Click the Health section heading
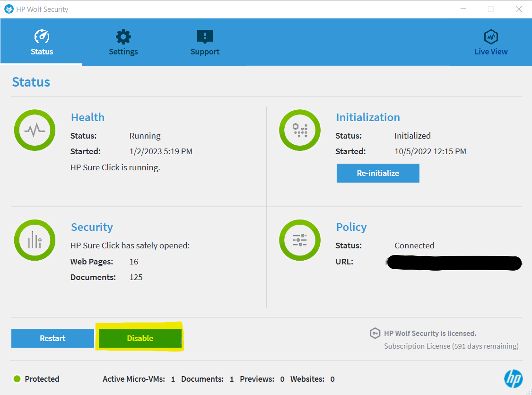Image resolution: width=532 pixels, height=395 pixels. click(87, 117)
